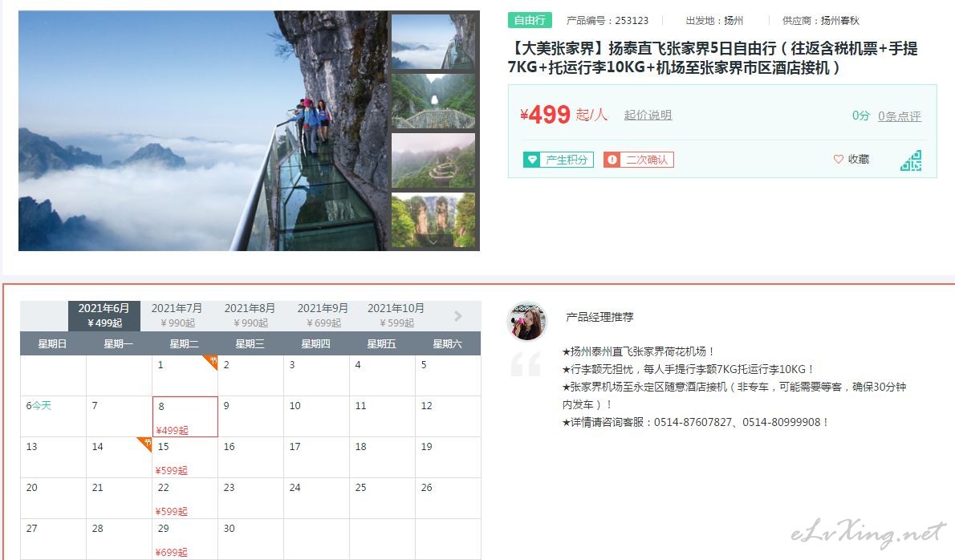
Task: Show next months with calendar arrow
Action: point(458,316)
